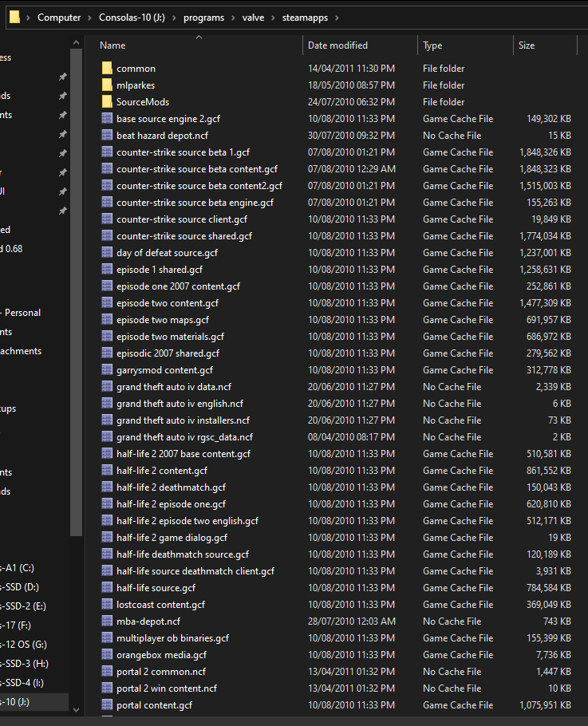Select lostcoast content.gcf file icon

point(107,604)
